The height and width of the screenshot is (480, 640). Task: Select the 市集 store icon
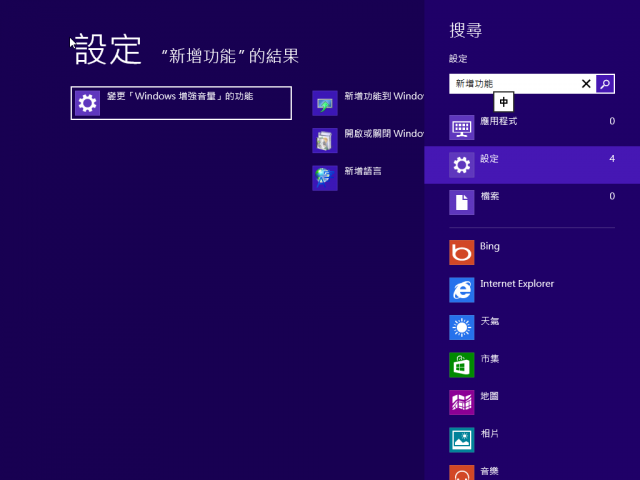pos(462,365)
